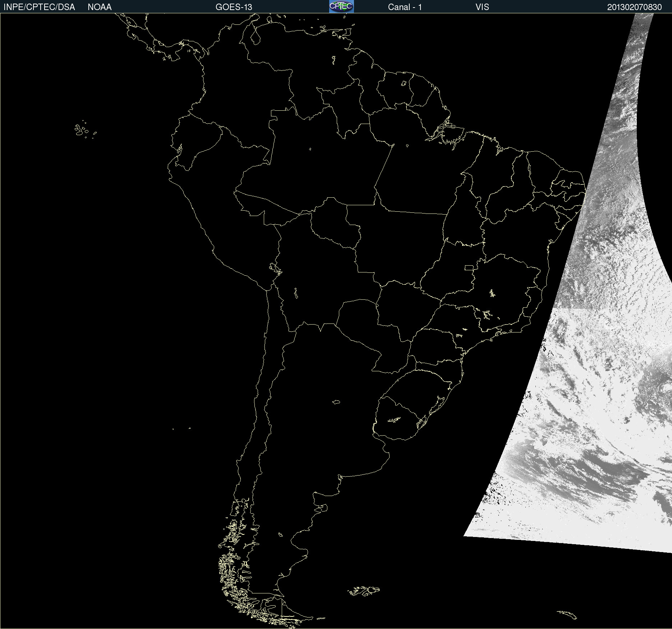672x629 pixels.
Task: Click the Mar Chiquita lake outline in Argentina
Action: point(336,402)
